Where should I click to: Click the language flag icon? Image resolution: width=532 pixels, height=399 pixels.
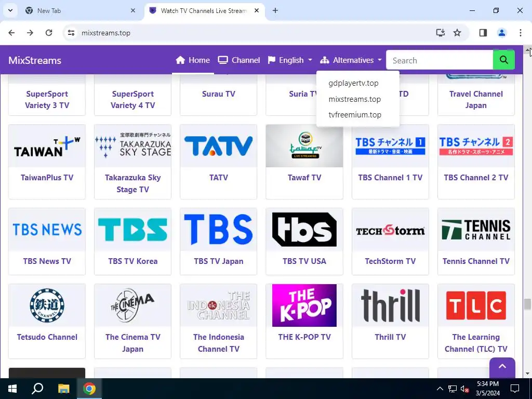tap(271, 60)
